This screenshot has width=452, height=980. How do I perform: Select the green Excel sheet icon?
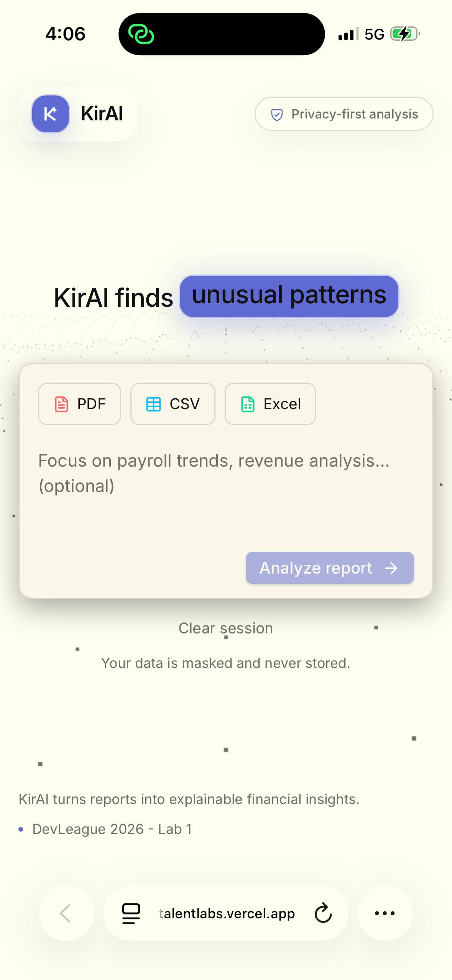pos(248,404)
